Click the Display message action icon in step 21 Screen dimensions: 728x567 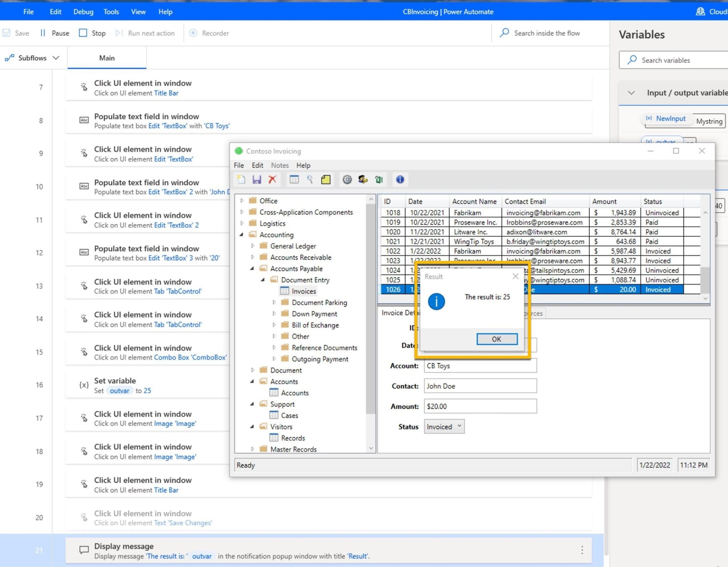pyautogui.click(x=84, y=550)
